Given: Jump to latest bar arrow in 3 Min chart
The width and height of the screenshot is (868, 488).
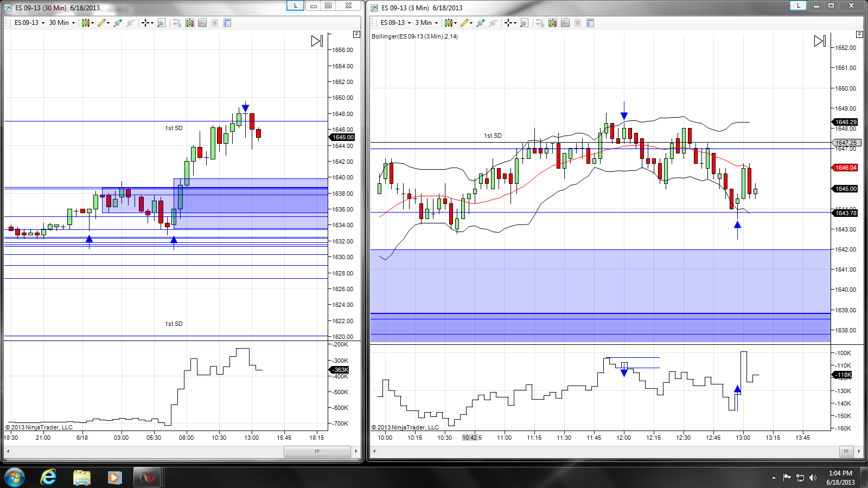Looking at the screenshot, I should (x=820, y=41).
